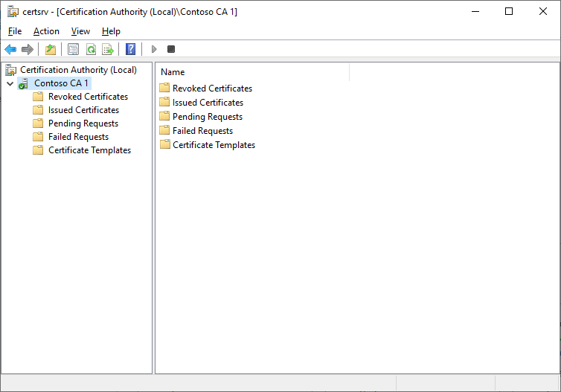Click the Name column header
The height and width of the screenshot is (392, 561).
coord(173,72)
